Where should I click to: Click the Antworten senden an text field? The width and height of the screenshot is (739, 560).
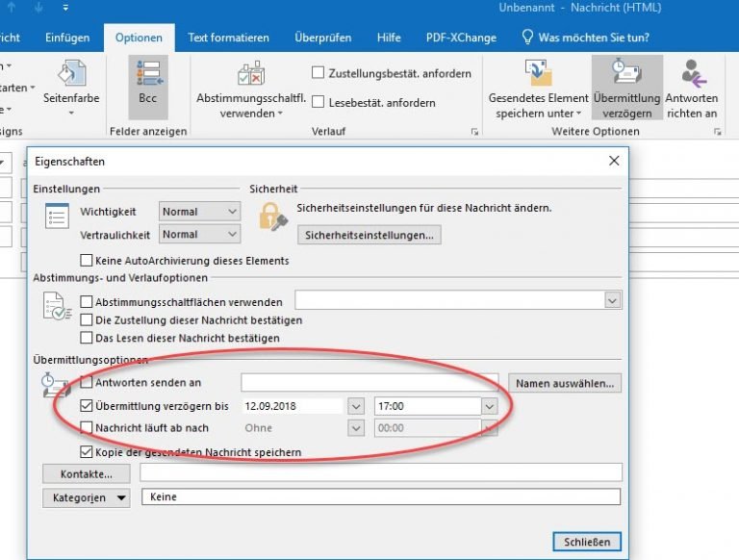369,382
